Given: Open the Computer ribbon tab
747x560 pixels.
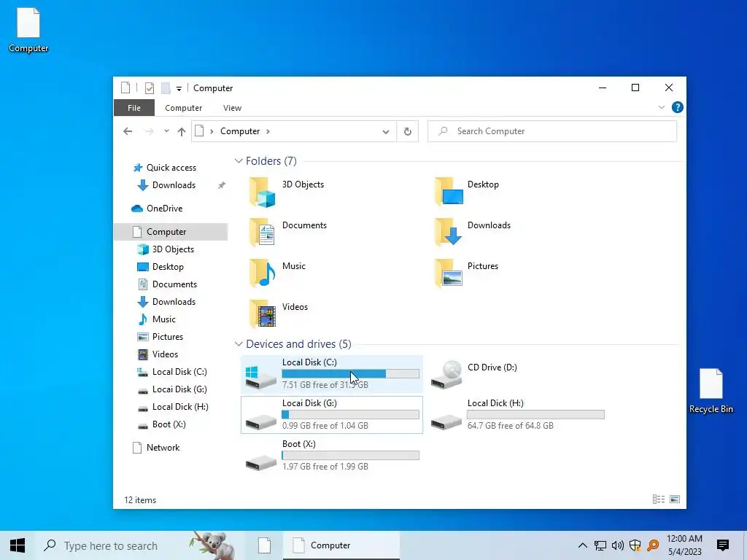Looking at the screenshot, I should (183, 108).
